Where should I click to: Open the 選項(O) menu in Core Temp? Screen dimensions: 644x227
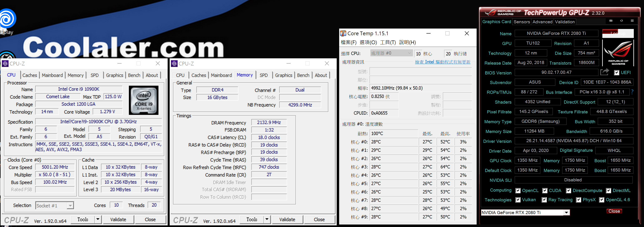(x=368, y=42)
